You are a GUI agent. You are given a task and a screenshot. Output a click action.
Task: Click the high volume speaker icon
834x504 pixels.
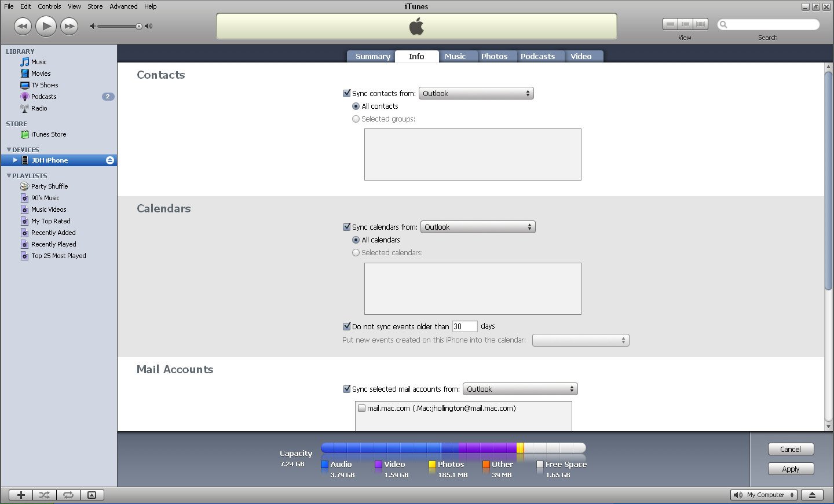(x=148, y=26)
